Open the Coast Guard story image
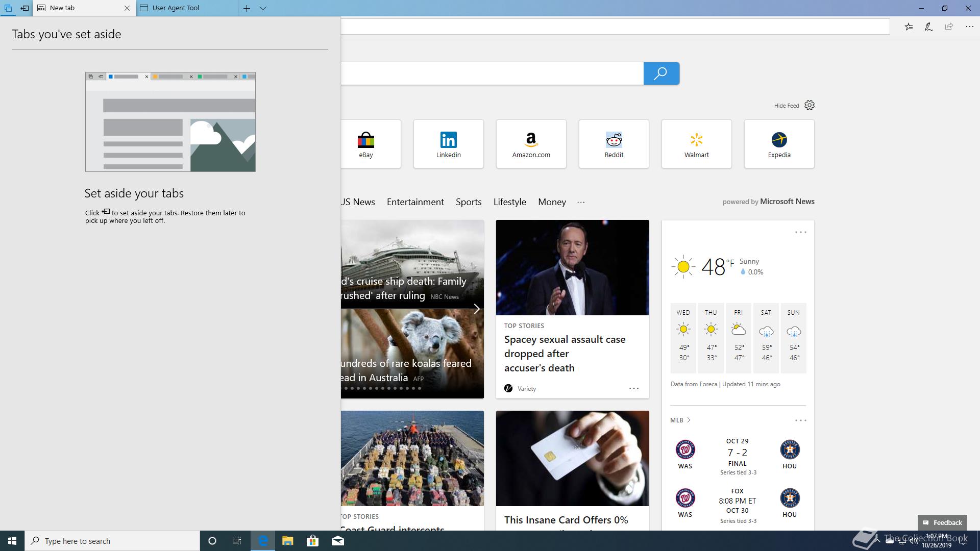 (x=412, y=458)
